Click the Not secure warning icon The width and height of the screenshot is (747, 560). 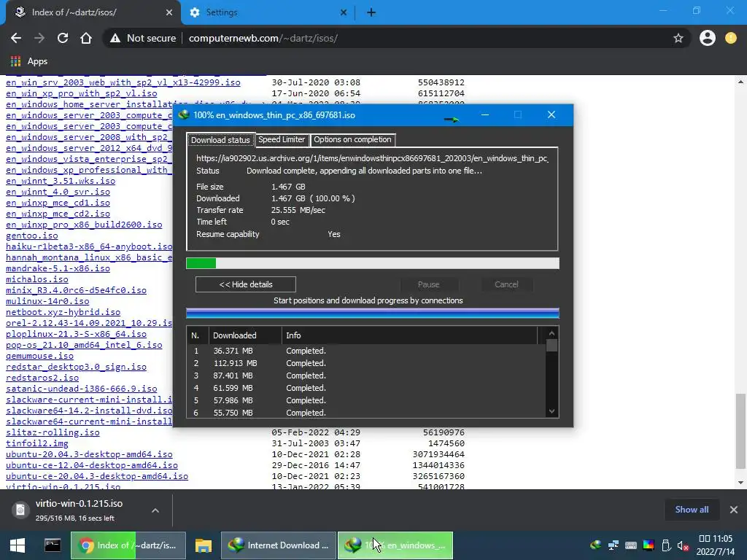(x=115, y=38)
